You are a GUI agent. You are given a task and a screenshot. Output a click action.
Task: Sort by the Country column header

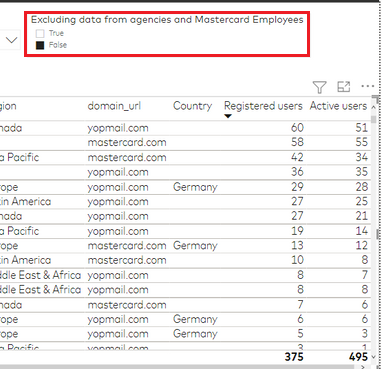pyautogui.click(x=192, y=106)
